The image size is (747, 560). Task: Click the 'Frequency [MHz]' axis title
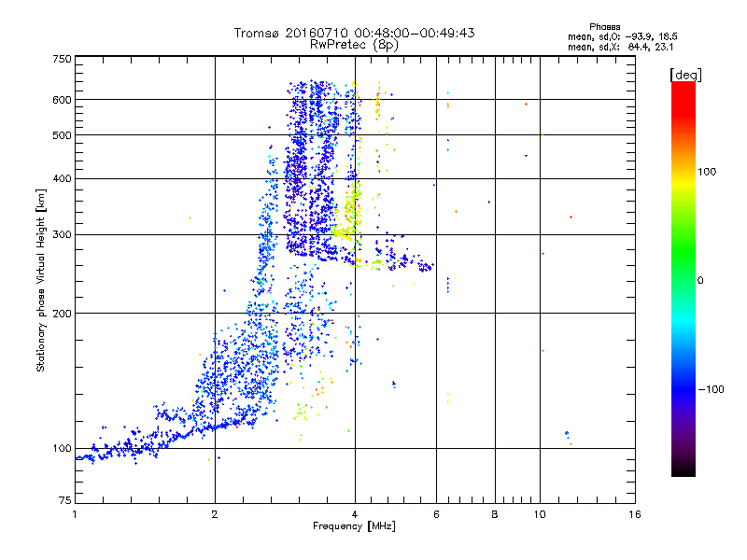354,526
